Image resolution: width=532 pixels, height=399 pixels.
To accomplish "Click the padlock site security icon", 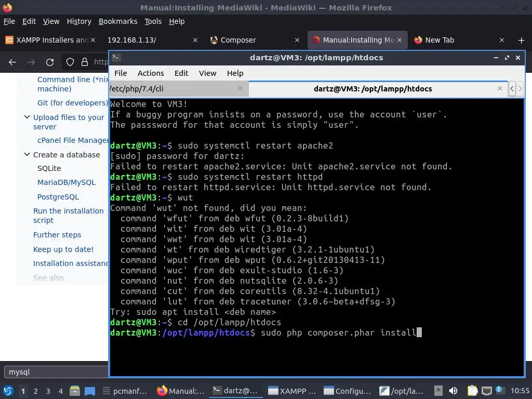I will click(85, 62).
